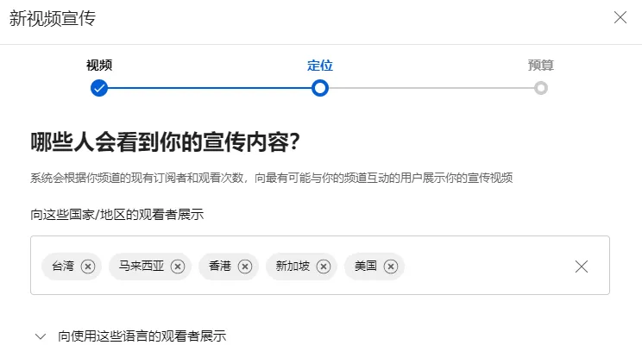Expand the language chevron arrow
Image resolution: width=642 pixels, height=364 pixels.
[x=40, y=336]
